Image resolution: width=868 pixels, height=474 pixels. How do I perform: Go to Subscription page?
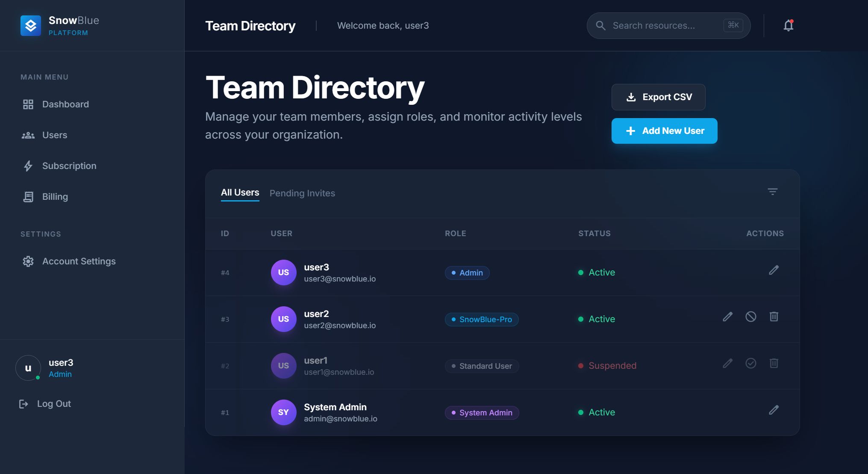point(69,166)
